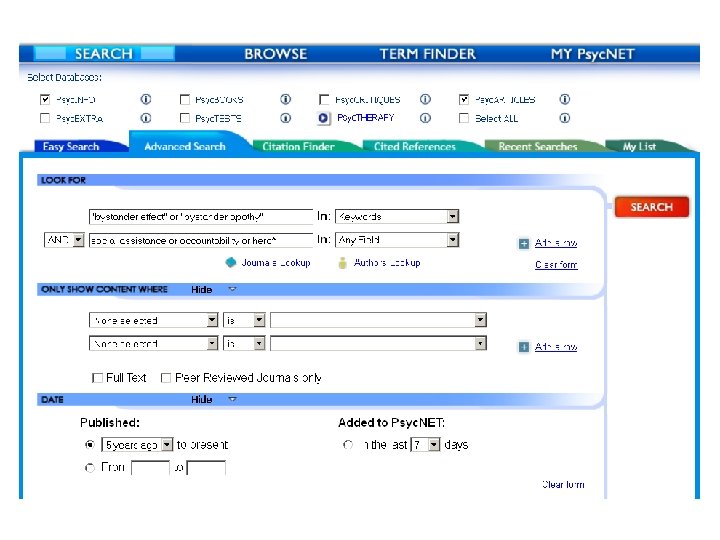
Task: Check the Select ALL checkbox
Action: (464, 118)
